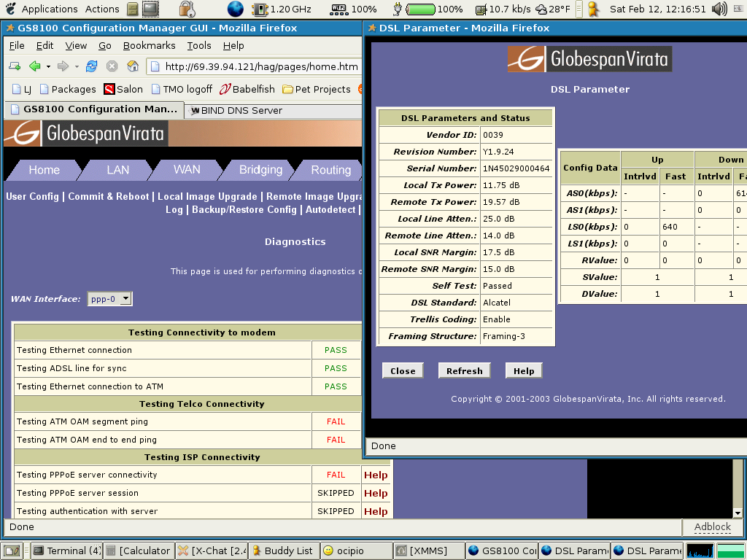The width and height of the screenshot is (747, 560).
Task: Open the Pet Projects bookmark folder
Action: click(x=316, y=89)
